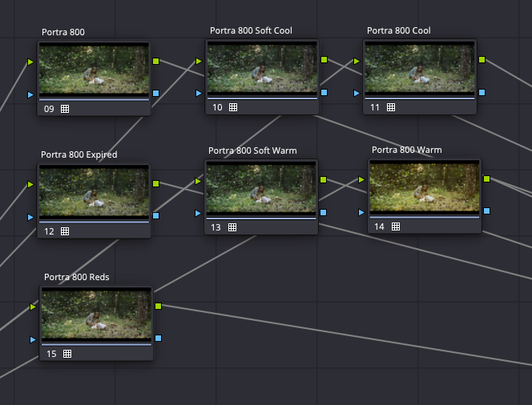Click the Portra 800 Cool node label
The image size is (532, 405).
[x=398, y=30]
